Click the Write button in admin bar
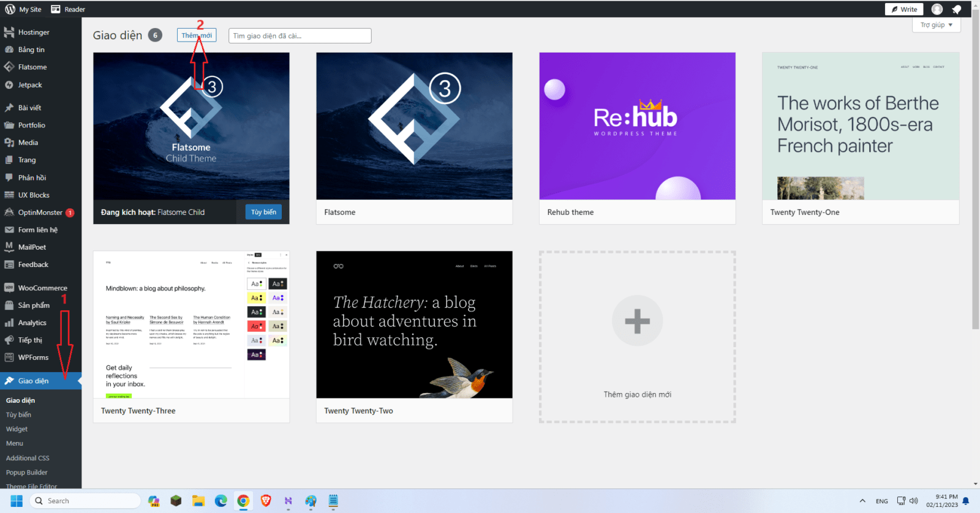 (x=904, y=9)
